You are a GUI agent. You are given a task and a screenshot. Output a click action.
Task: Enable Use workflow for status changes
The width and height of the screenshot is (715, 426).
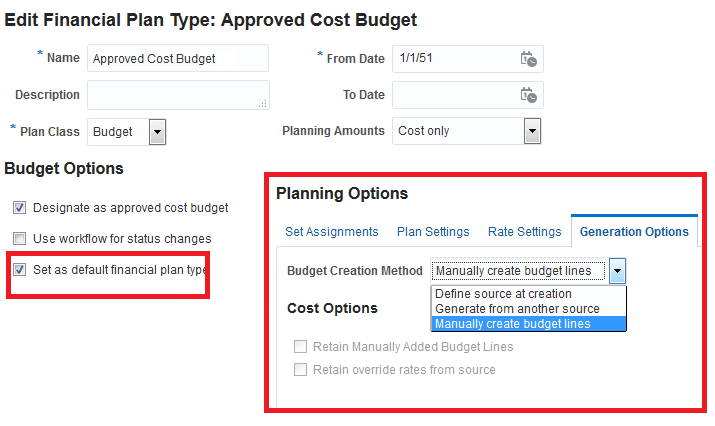coord(19,239)
